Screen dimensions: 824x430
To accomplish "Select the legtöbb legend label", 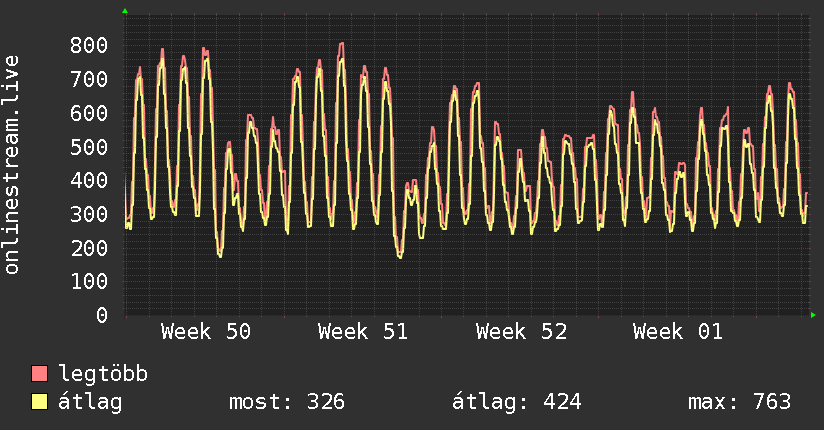I will (x=104, y=375).
